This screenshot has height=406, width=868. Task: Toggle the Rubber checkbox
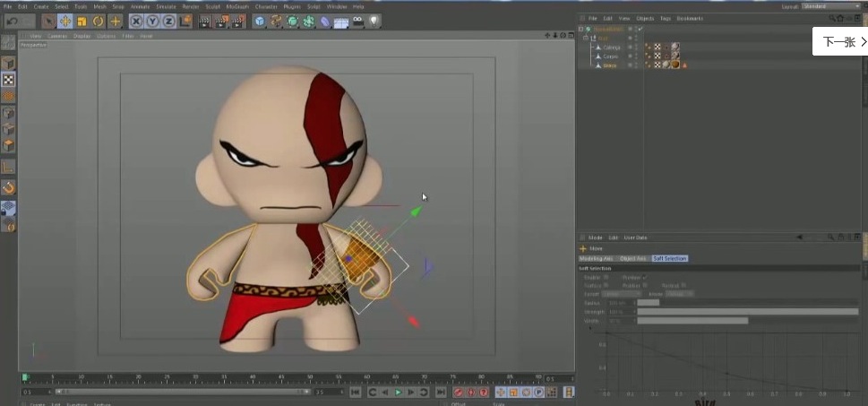point(645,285)
